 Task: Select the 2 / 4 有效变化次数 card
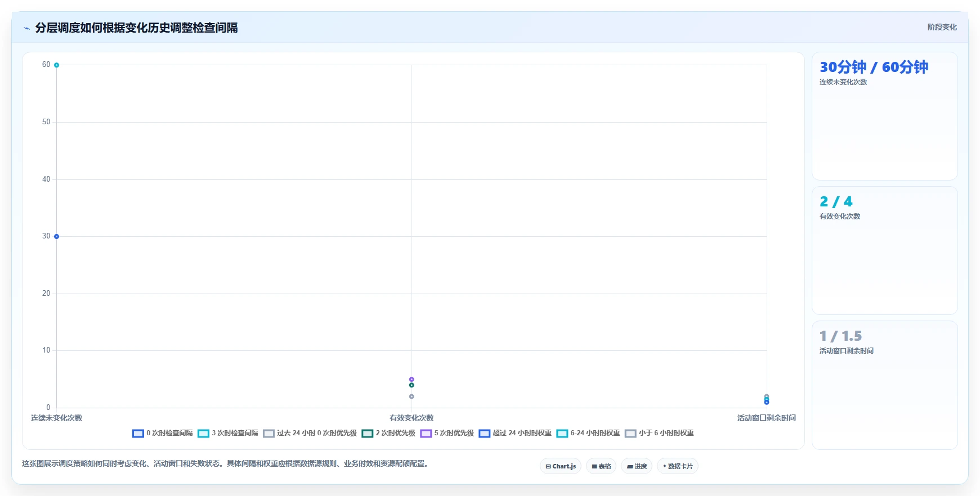(884, 250)
